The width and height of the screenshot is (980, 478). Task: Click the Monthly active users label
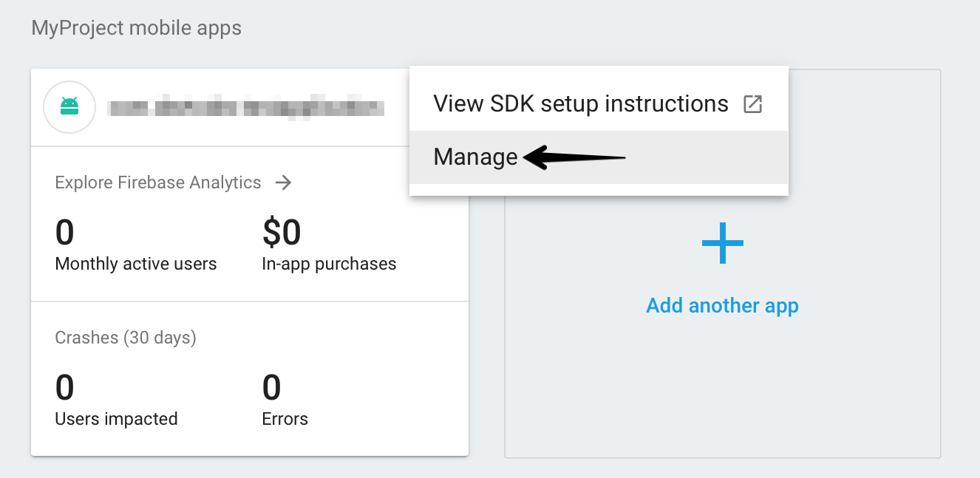[136, 264]
